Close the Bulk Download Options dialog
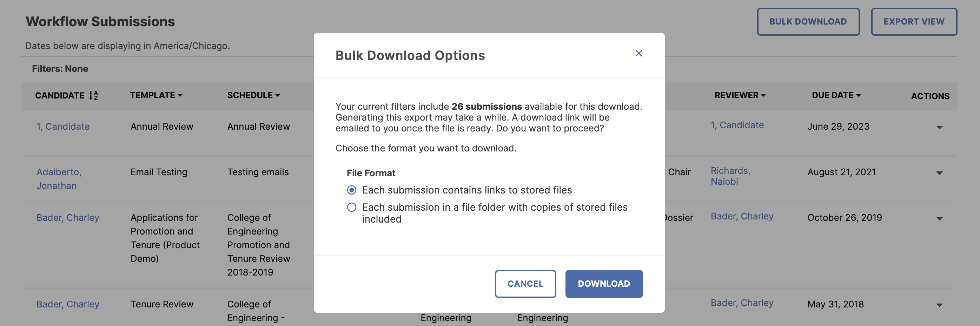Image resolution: width=980 pixels, height=326 pixels. (x=639, y=54)
